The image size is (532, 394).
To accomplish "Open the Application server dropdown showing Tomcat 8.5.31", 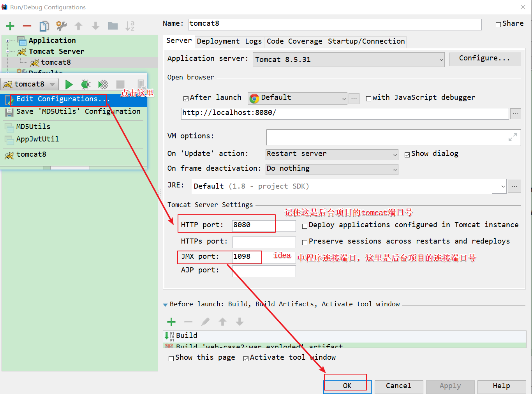I will [349, 60].
